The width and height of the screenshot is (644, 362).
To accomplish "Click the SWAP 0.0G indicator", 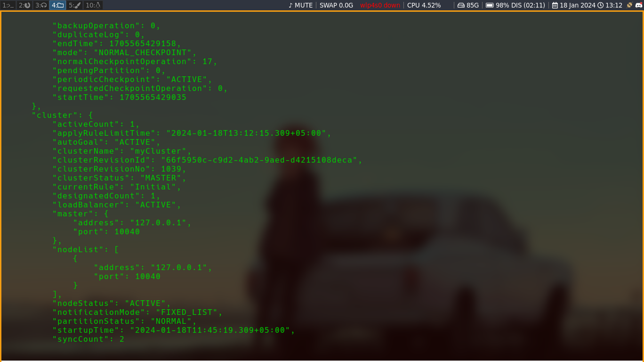I will [x=336, y=5].
